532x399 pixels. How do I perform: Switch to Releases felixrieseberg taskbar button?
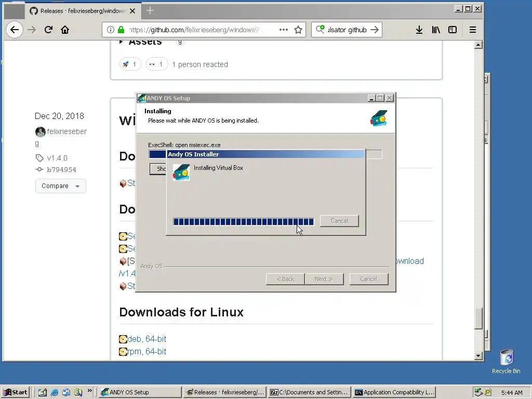(224, 392)
